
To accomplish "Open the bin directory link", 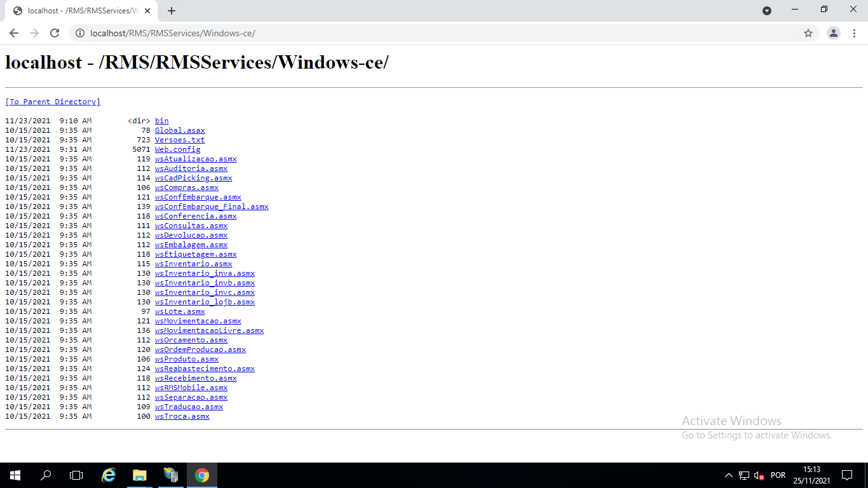I will click(161, 121).
